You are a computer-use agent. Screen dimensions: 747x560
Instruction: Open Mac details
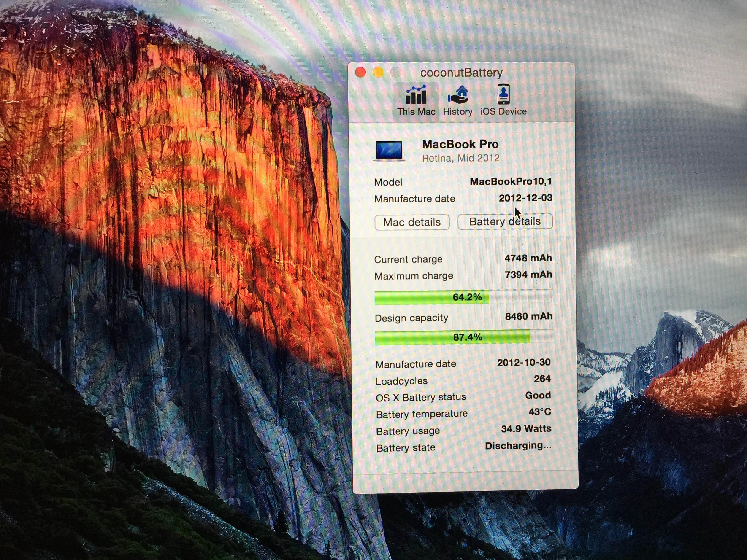[412, 222]
